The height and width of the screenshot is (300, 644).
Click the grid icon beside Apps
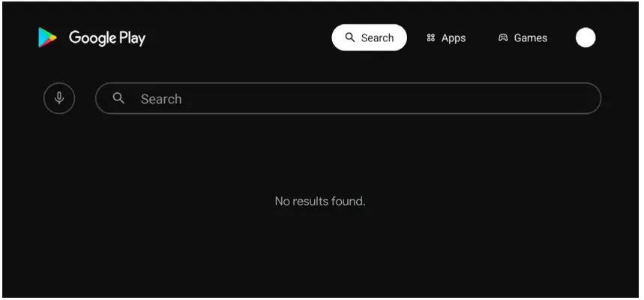coord(430,38)
